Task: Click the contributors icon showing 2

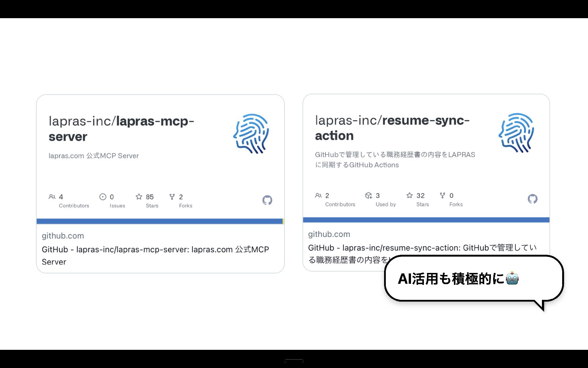Action: click(x=318, y=195)
